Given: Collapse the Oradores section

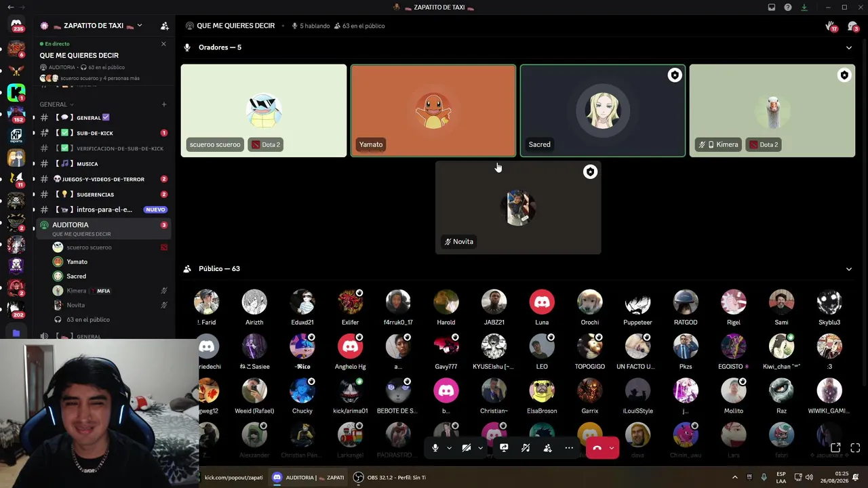Looking at the screenshot, I should click(848, 47).
